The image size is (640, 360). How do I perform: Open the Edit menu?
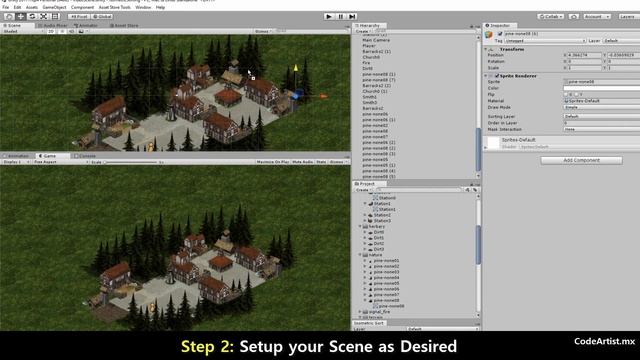[17, 7]
